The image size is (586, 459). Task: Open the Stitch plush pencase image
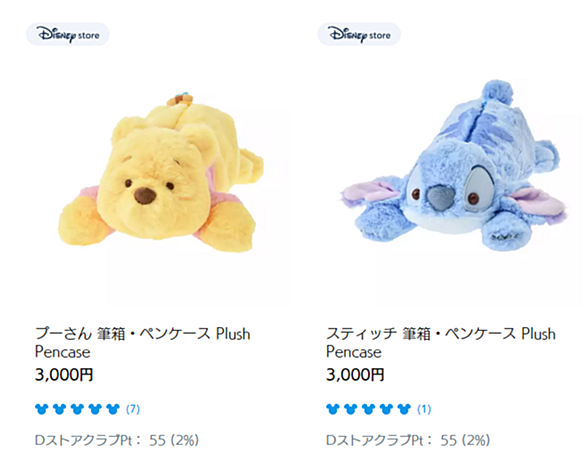click(x=454, y=166)
